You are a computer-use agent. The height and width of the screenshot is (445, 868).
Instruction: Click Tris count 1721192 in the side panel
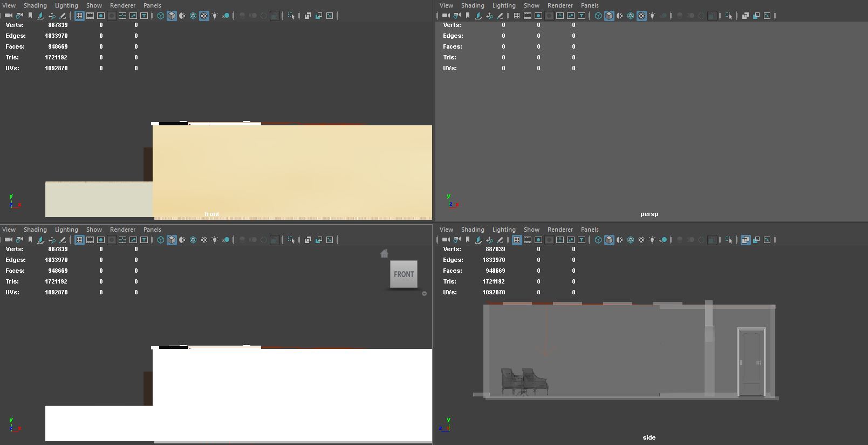pos(494,281)
